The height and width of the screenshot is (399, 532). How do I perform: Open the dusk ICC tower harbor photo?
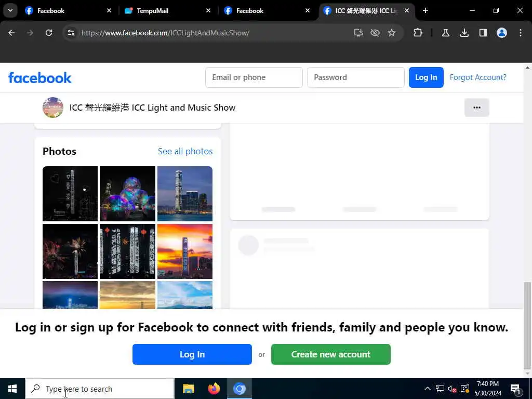click(x=185, y=194)
